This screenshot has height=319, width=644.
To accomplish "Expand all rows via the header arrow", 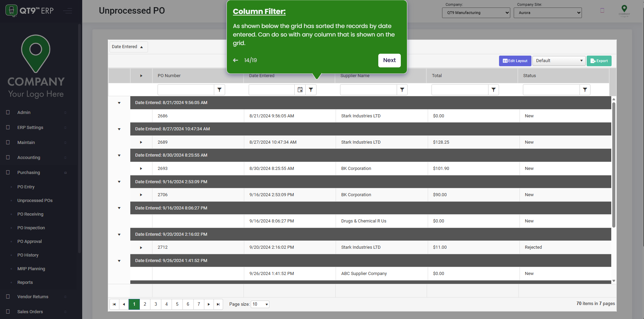I will click(141, 76).
